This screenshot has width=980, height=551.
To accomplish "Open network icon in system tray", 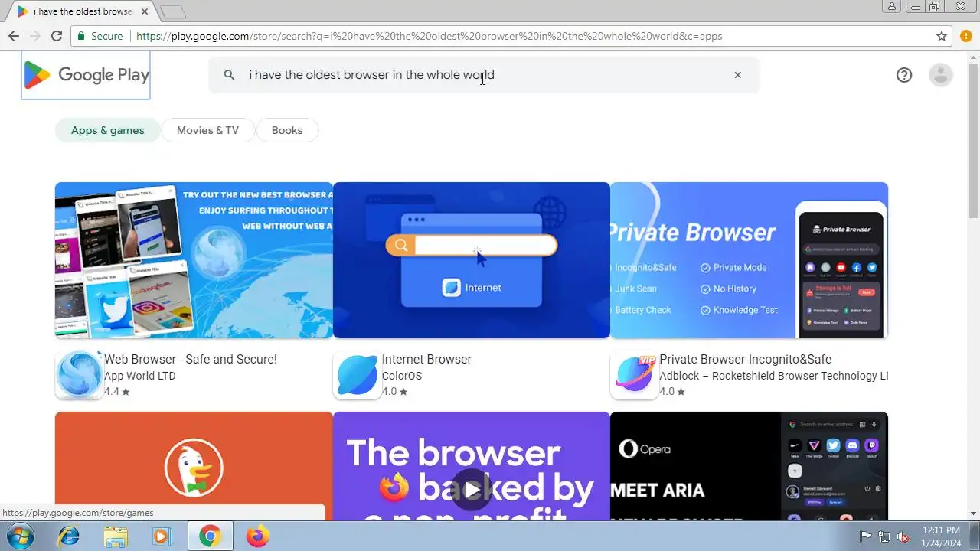I will [884, 536].
